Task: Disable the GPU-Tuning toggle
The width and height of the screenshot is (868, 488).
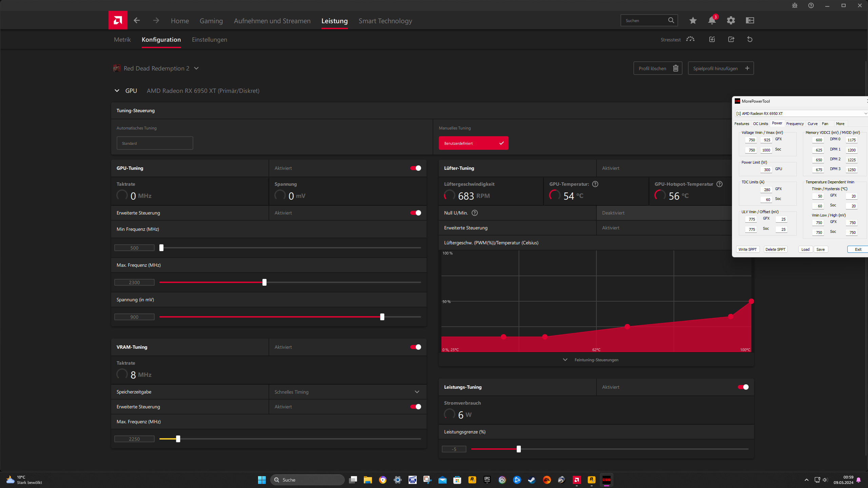Action: tap(415, 168)
